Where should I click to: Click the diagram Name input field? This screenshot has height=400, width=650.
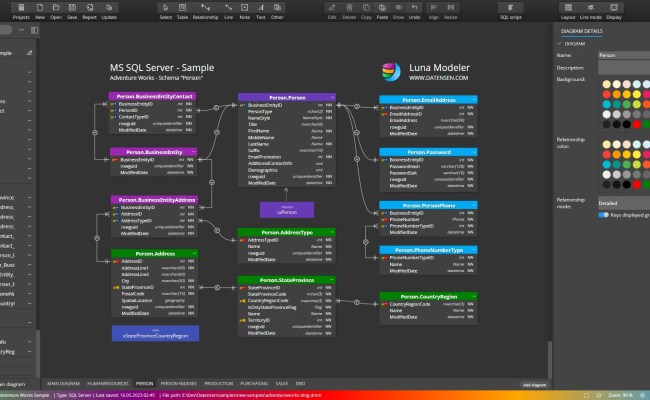tap(624, 55)
